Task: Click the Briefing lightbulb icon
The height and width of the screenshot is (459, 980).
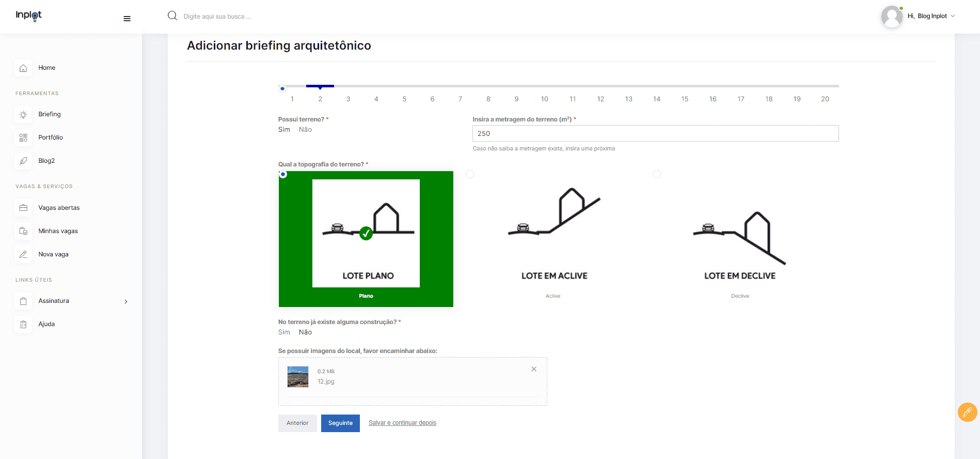Action: coord(23,114)
